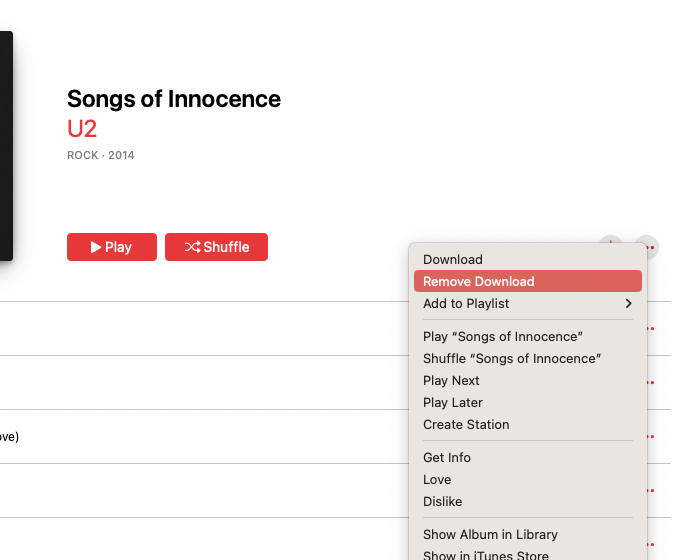Choose Dislike in the menu
The image size is (689, 560).
pos(528,501)
